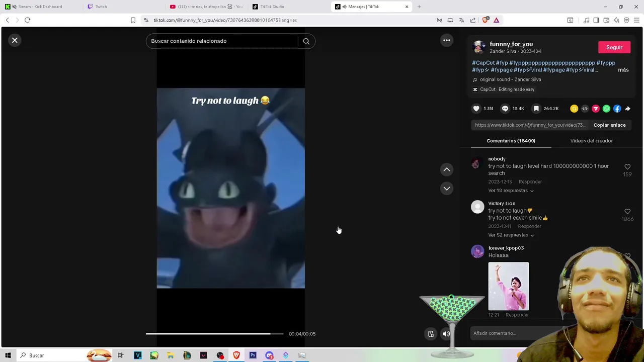Expand 'Ver 52 respuestas' under Victory Lion

coord(511,235)
